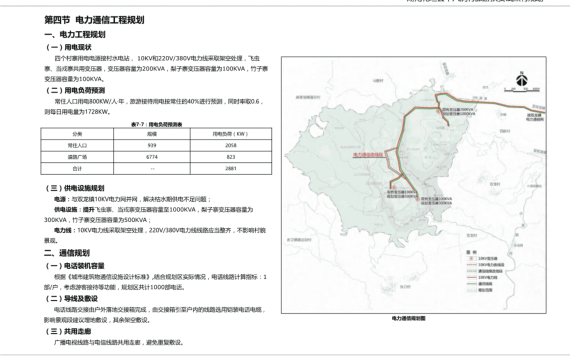Click the table cell showing 939
This screenshot has height=360, width=570.
(152, 145)
